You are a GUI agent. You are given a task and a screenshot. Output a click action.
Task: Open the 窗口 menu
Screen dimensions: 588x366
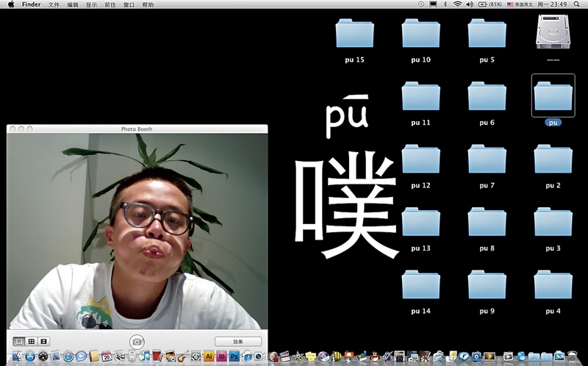(x=129, y=4)
